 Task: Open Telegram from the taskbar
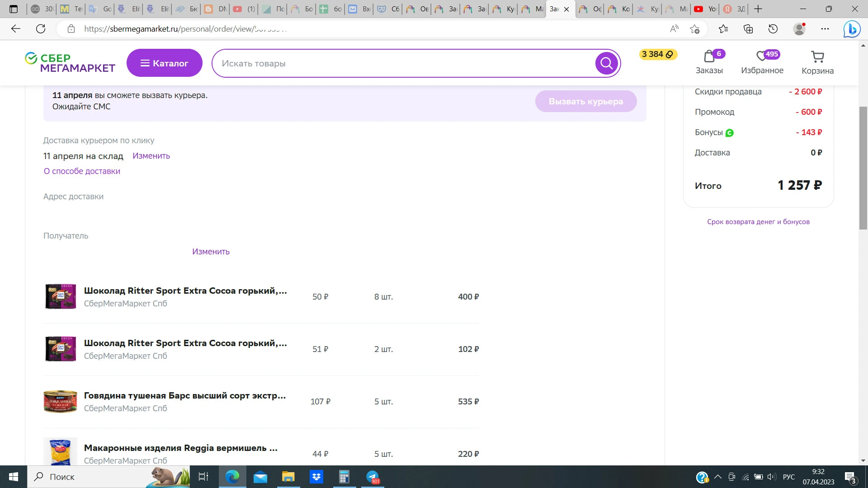pyautogui.click(x=373, y=477)
